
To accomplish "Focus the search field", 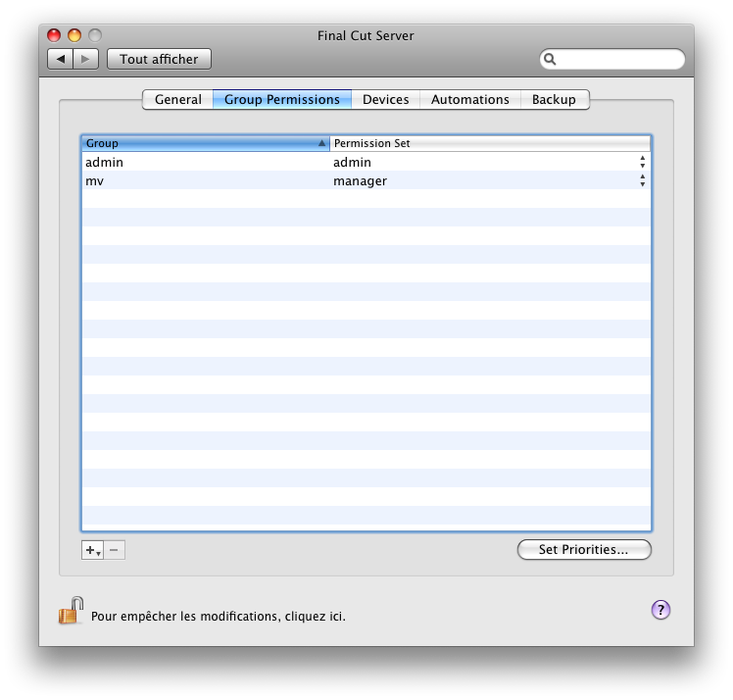I will tap(612, 60).
